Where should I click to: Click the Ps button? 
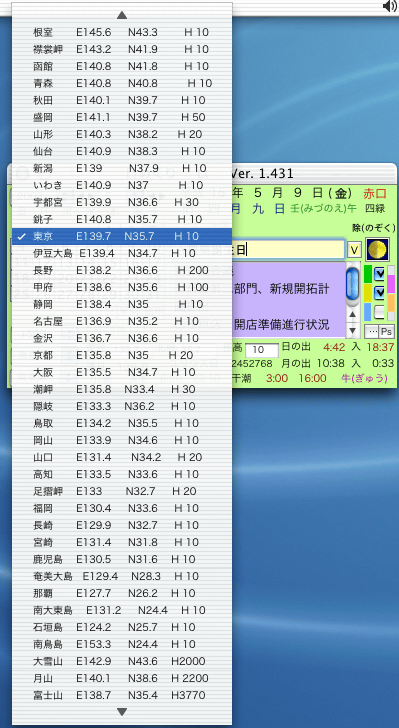click(x=386, y=332)
